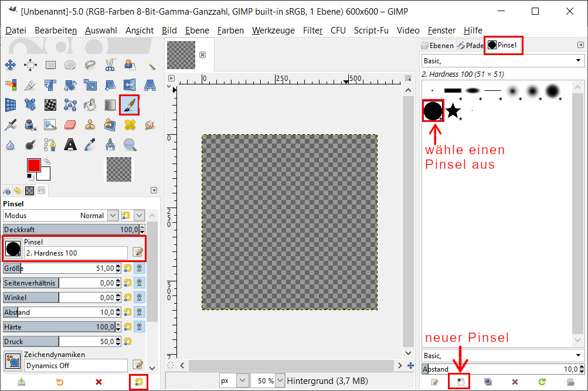Toggle zoom image when window resizes
Screen dimensions: 588x391
[x=408, y=78]
